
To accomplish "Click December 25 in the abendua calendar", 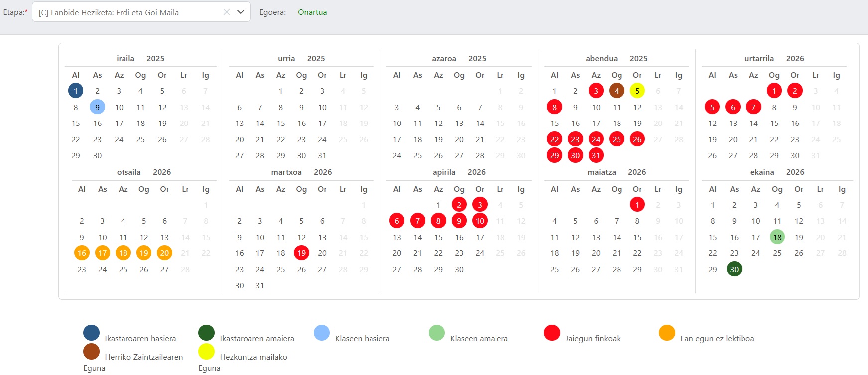I will (617, 139).
